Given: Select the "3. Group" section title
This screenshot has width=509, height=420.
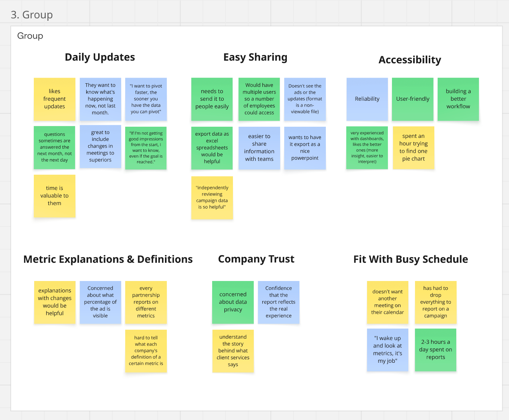Looking at the screenshot, I should coord(32,15).
